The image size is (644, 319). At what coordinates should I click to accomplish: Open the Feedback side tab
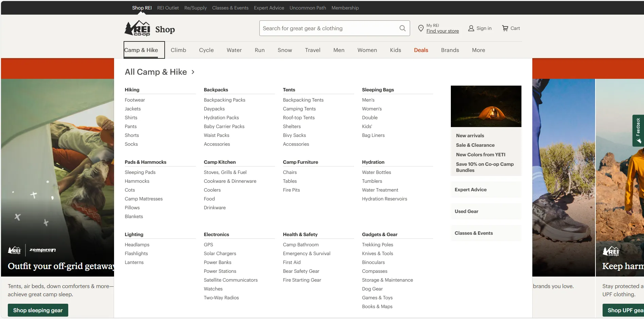click(x=638, y=130)
